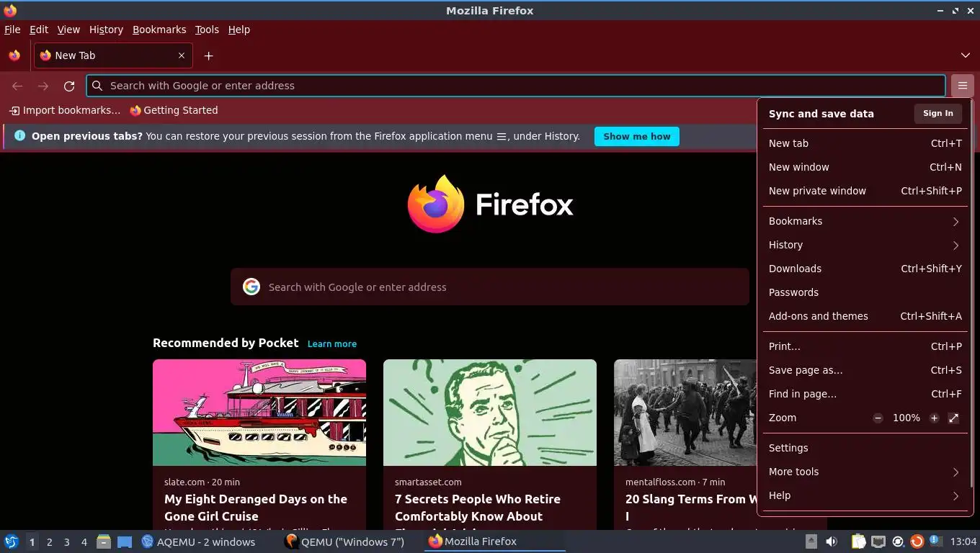Open Downloads from the application menu
This screenshot has height=553, width=980.
click(x=865, y=269)
